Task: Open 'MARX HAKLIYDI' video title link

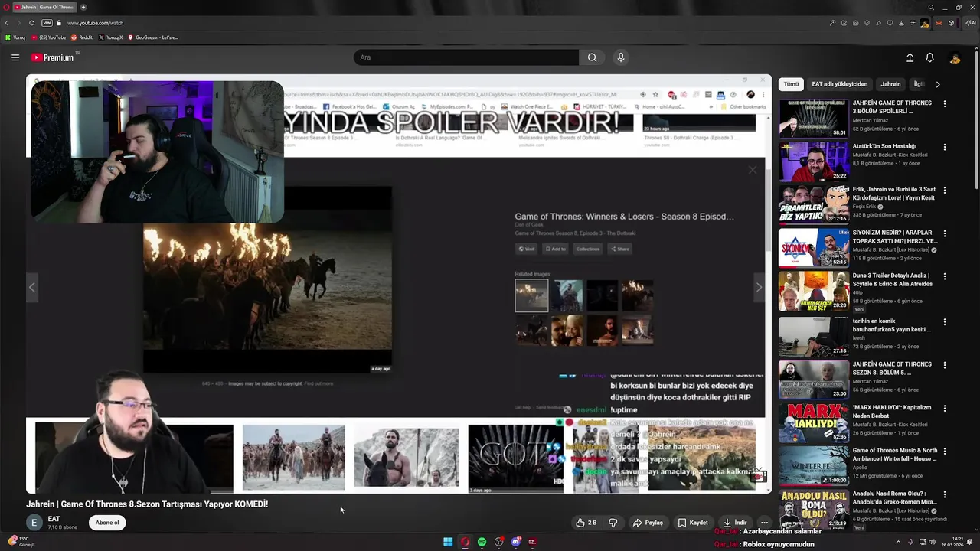Action: (892, 411)
